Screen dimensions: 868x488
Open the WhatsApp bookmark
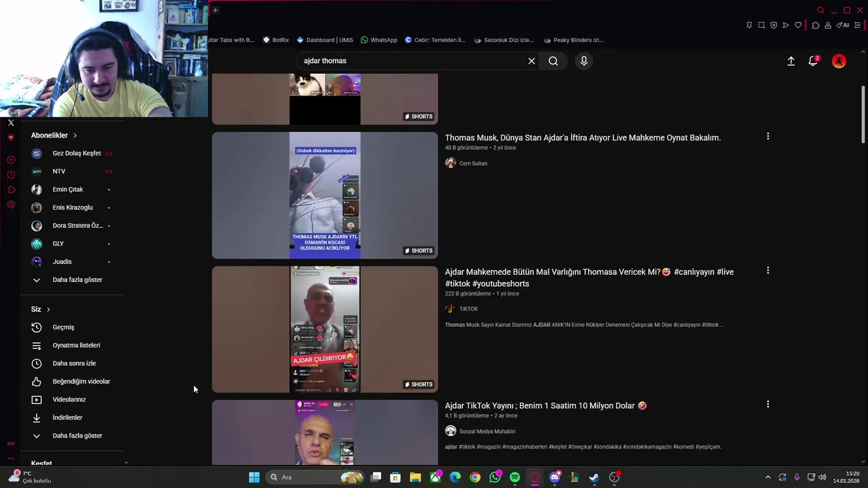pos(379,40)
